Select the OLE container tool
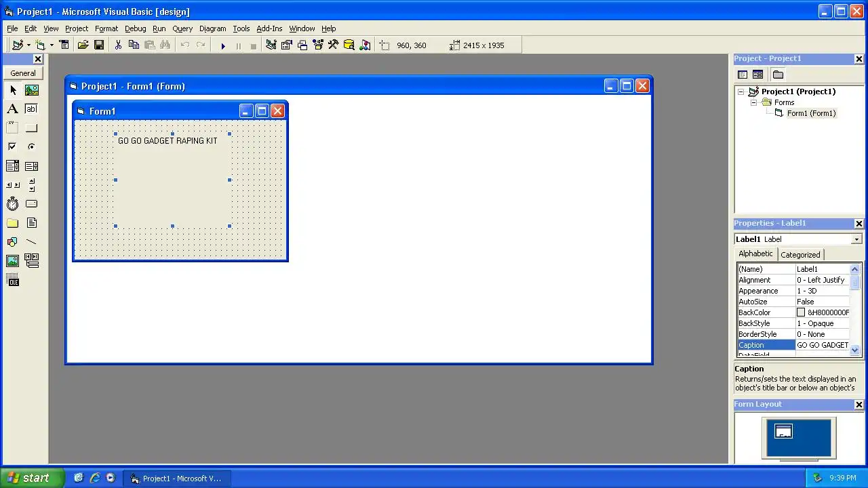The image size is (868, 488). coord(13,280)
